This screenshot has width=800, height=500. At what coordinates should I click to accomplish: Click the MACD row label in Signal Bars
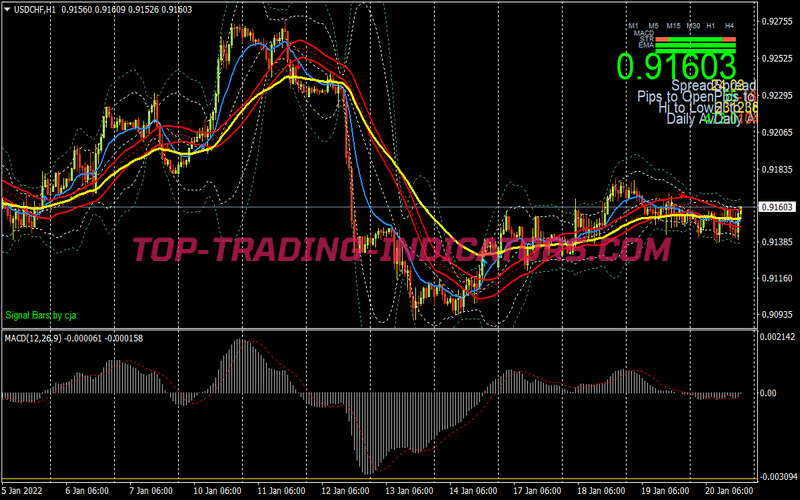[644, 33]
